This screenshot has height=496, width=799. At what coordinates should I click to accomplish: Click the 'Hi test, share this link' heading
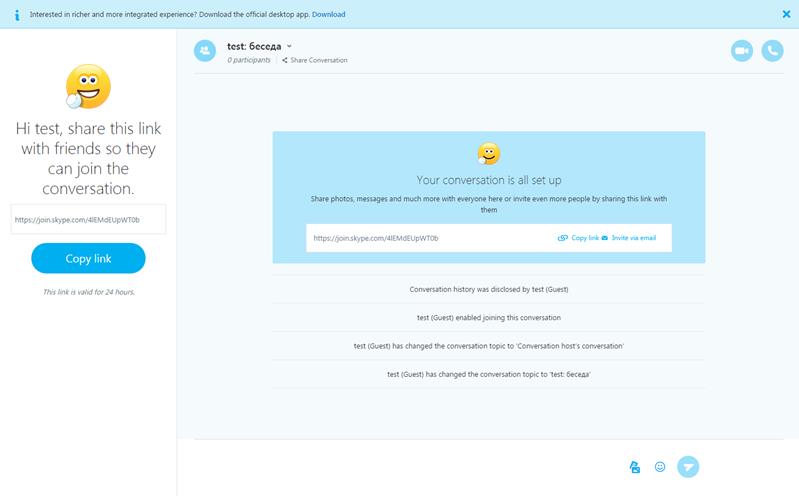coord(88,159)
